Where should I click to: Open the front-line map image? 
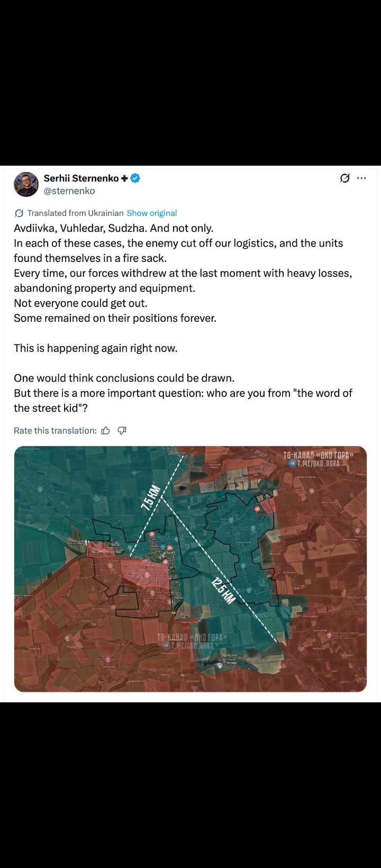point(190,569)
